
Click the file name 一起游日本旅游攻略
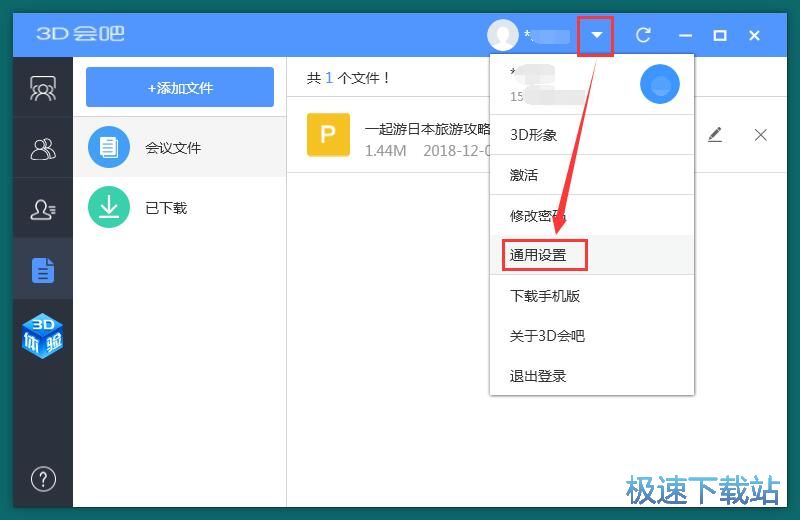(428, 129)
